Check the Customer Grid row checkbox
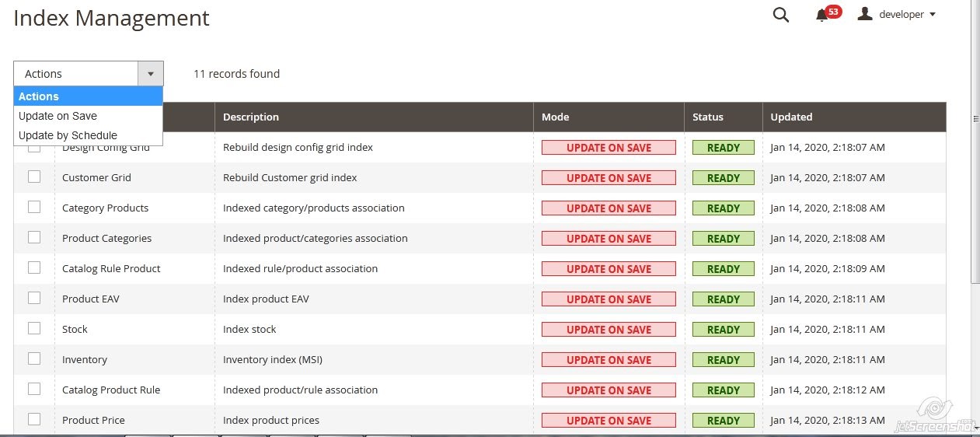Viewport: 980px width, 437px height. (34, 177)
